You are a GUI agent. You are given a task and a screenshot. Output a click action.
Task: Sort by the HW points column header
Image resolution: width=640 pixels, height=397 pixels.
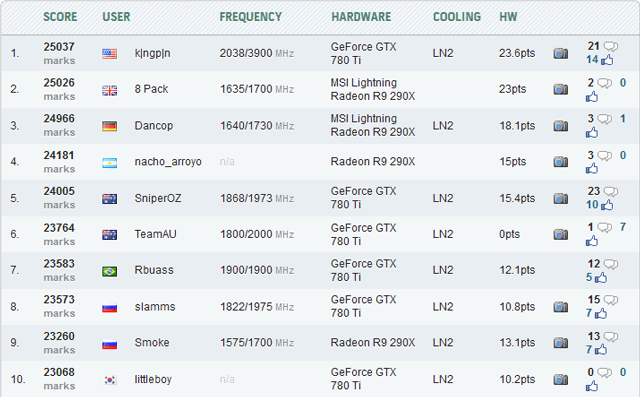(508, 17)
